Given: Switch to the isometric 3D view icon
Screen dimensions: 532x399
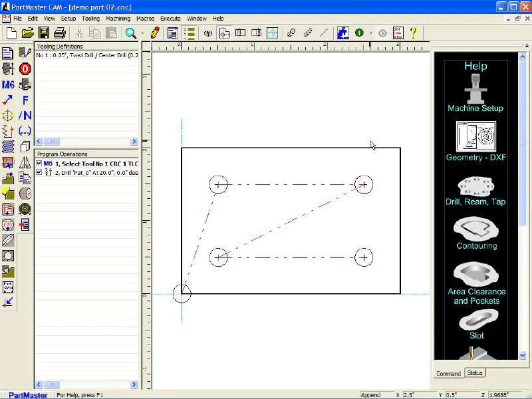Looking at the screenshot, I should click(208, 33).
